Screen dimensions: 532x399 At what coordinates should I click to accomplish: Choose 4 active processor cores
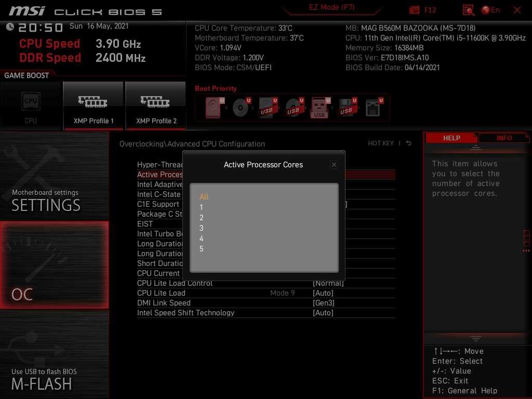pos(201,238)
